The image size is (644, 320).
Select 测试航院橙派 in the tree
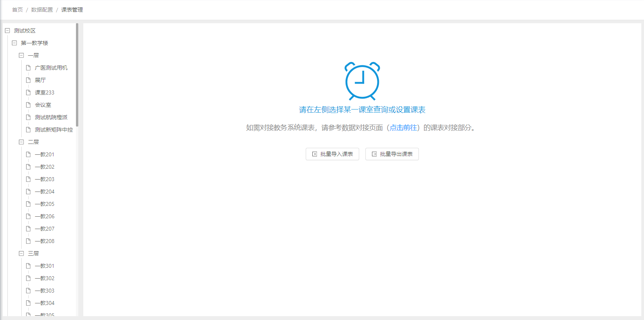pos(51,117)
